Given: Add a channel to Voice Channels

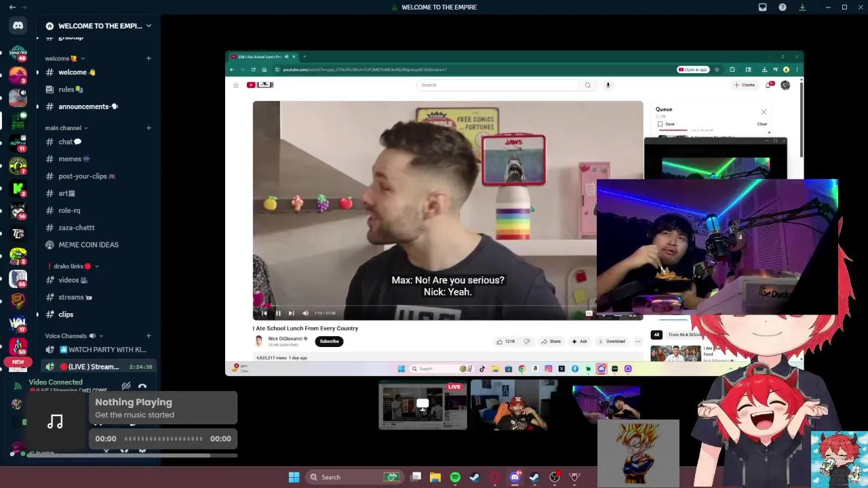Looking at the screenshot, I should 149,336.
